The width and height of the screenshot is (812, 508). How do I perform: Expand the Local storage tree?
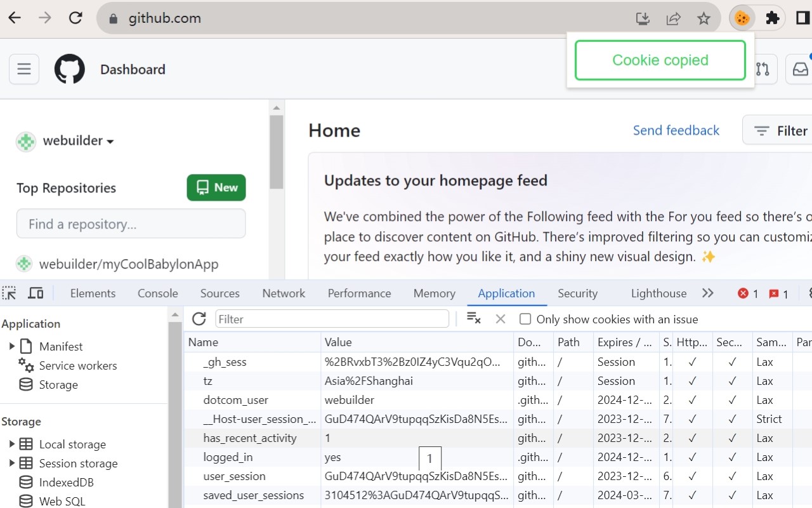tap(13, 444)
